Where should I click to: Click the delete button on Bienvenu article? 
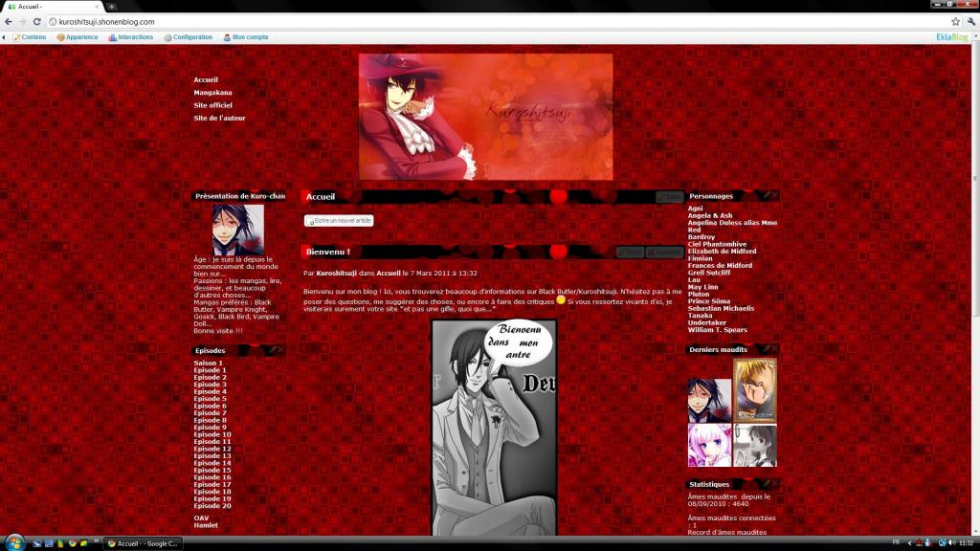tap(664, 253)
